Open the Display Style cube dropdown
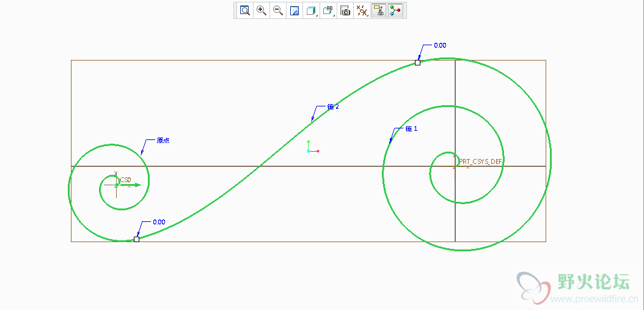644x310 pixels. coord(312,10)
